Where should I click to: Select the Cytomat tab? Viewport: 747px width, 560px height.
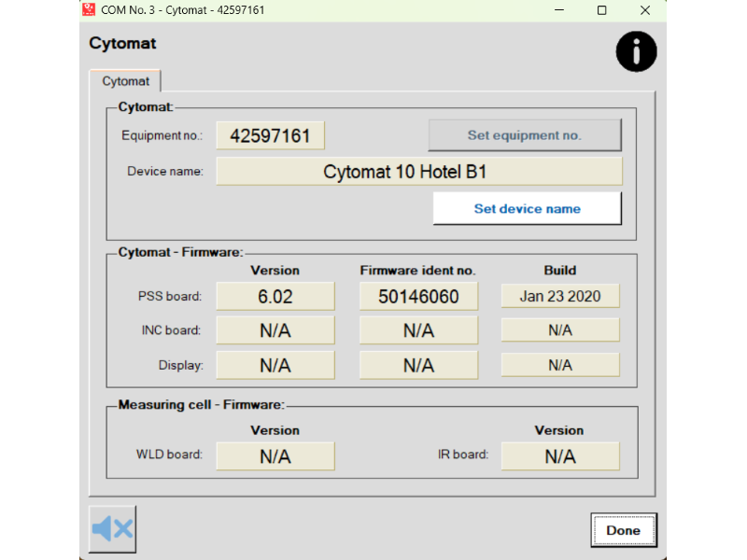[125, 81]
